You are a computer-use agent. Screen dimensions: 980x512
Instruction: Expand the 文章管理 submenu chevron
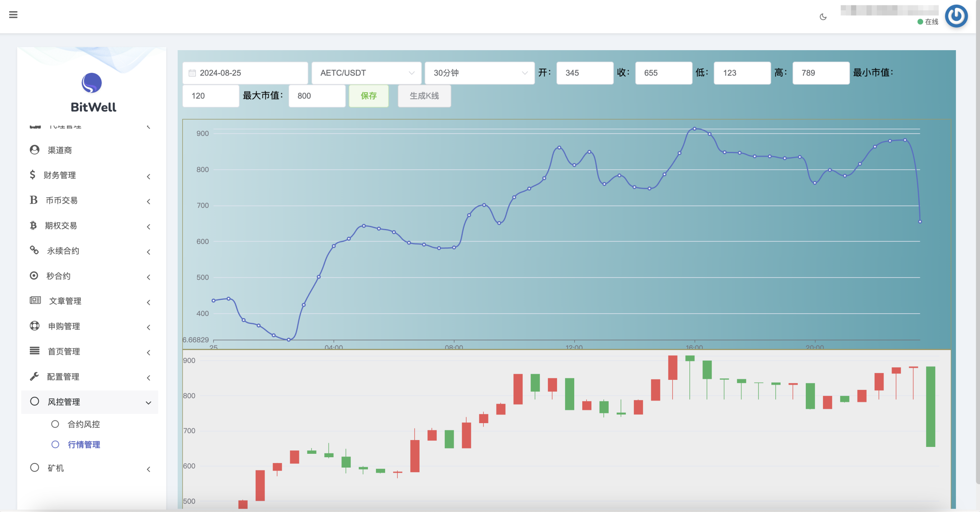pyautogui.click(x=149, y=303)
